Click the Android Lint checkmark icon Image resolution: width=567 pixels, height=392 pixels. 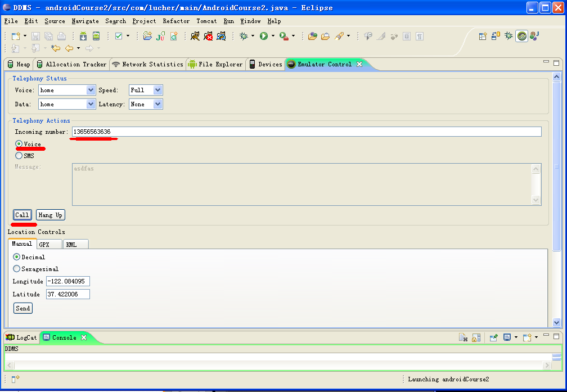[x=119, y=36]
